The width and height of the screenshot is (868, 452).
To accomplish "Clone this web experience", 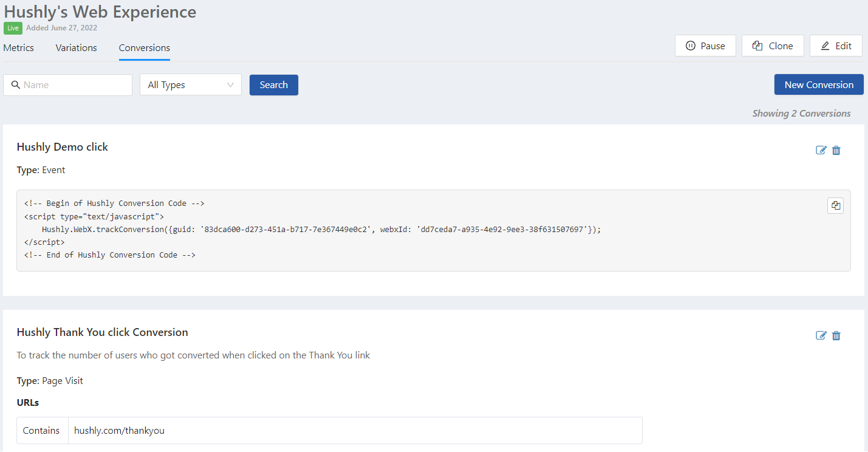I will [x=773, y=46].
